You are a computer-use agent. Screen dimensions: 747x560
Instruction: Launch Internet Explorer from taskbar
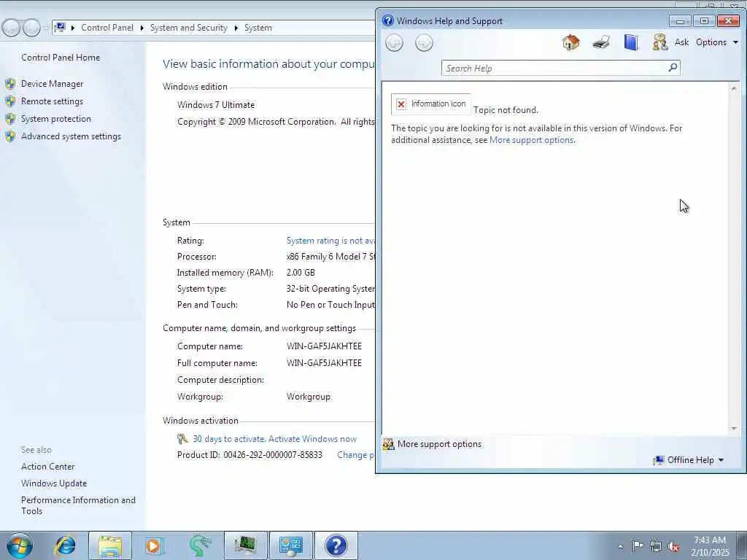(65, 545)
